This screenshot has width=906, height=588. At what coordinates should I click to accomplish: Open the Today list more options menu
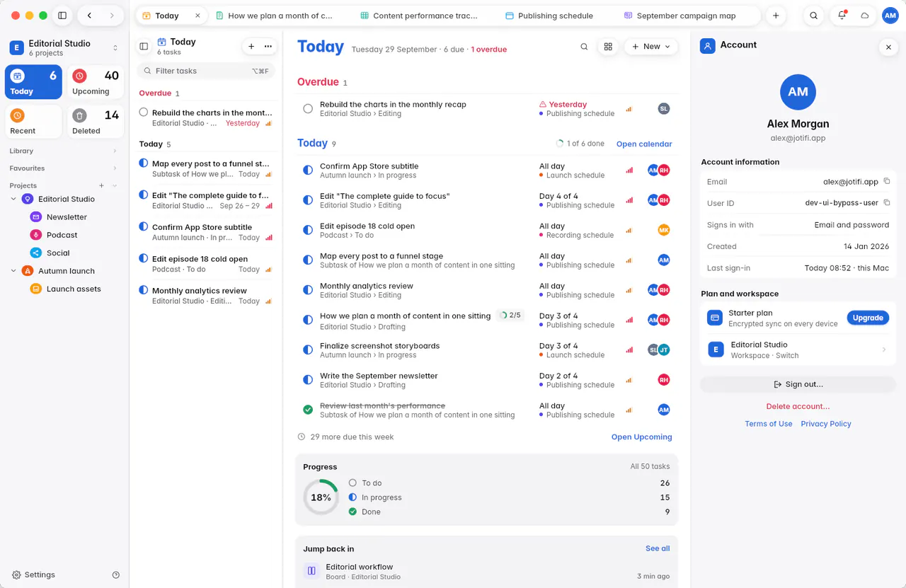click(x=268, y=46)
